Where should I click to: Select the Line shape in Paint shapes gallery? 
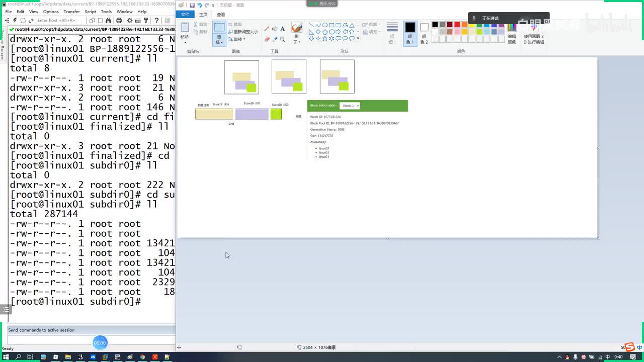tap(311, 25)
